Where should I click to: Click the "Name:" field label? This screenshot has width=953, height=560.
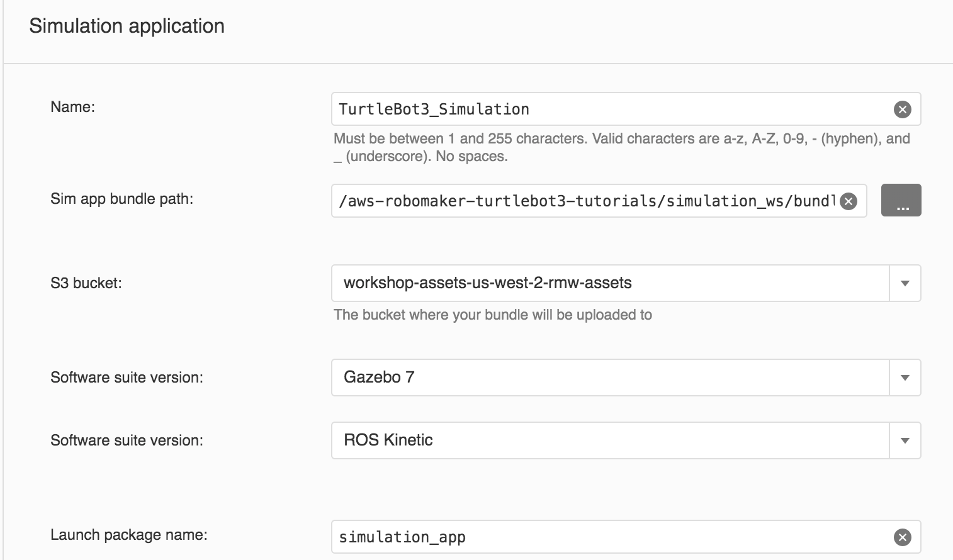pos(72,107)
